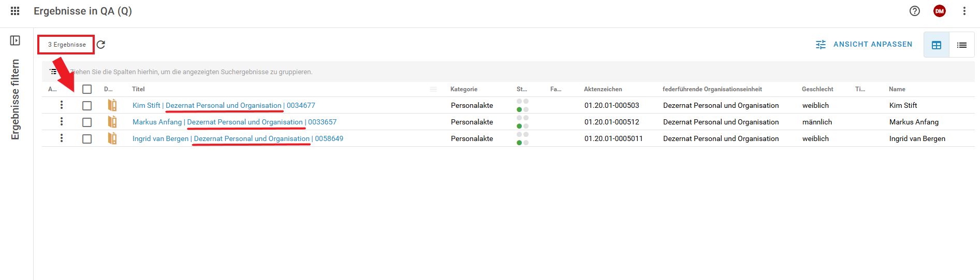Expand the Ergebnisse filtern side panel
980x280 pixels.
(x=15, y=40)
